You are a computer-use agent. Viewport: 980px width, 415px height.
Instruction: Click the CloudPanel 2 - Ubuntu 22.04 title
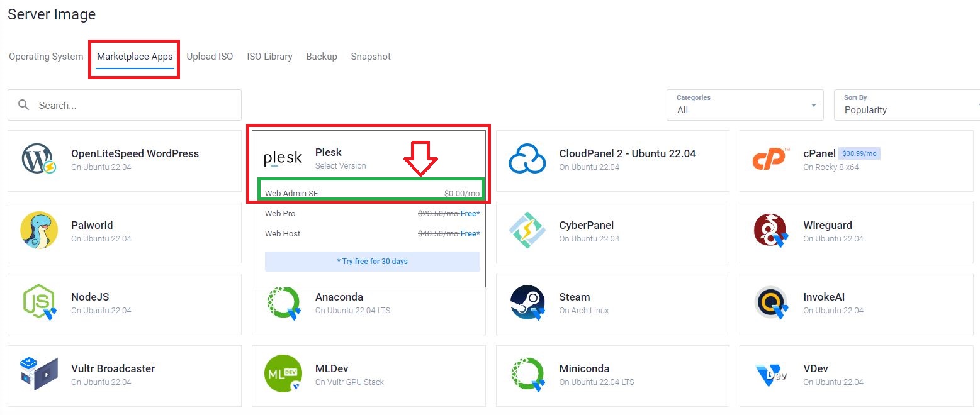click(x=628, y=153)
